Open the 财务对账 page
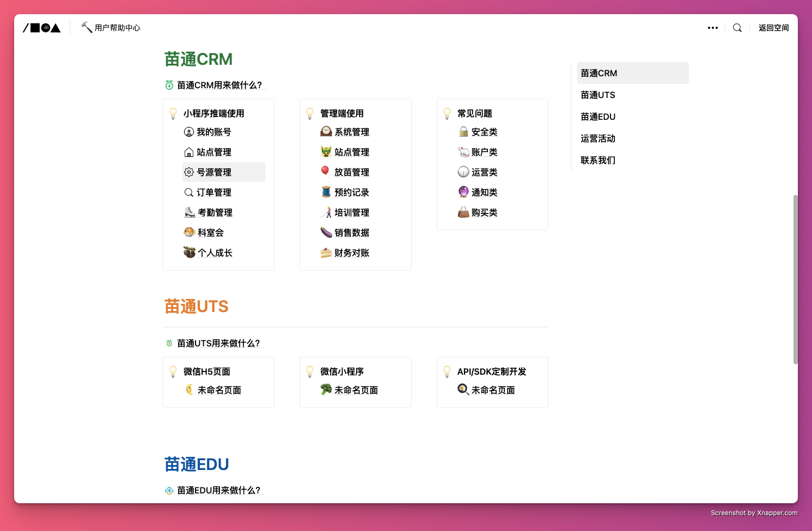This screenshot has width=812, height=531. pos(352,253)
